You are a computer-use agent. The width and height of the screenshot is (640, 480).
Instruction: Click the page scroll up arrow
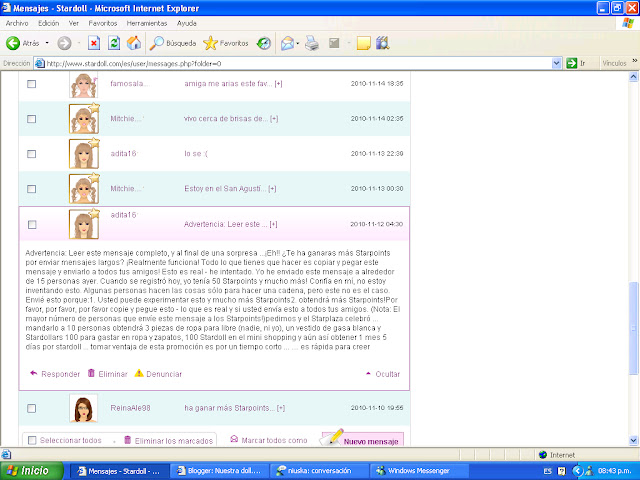tap(633, 76)
